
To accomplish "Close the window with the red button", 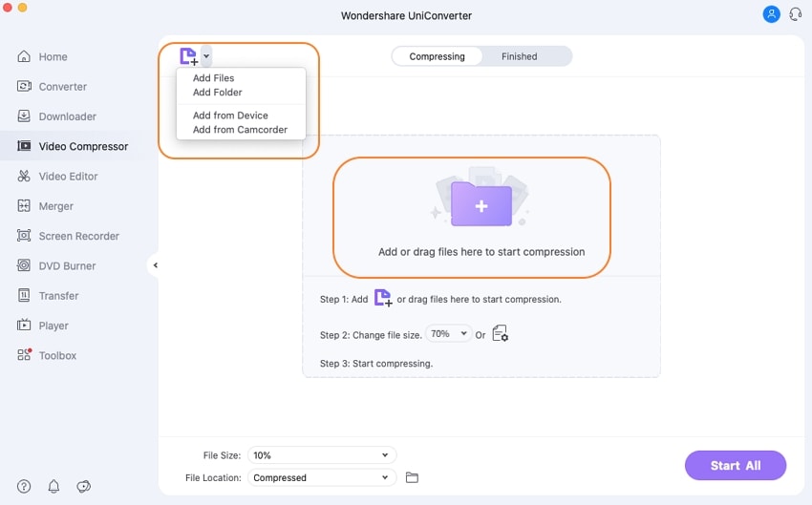I will coord(7,8).
